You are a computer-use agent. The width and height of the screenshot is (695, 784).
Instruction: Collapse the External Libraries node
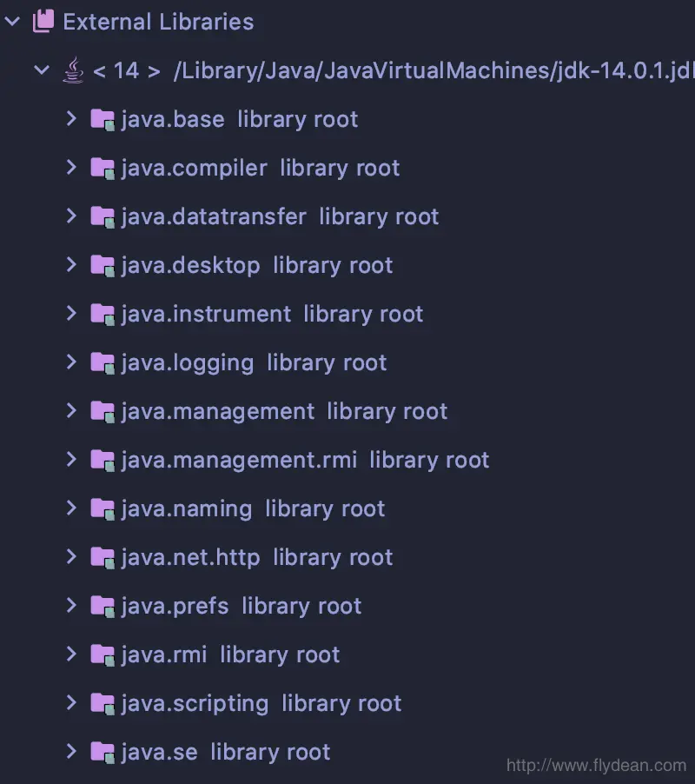[x=12, y=22]
